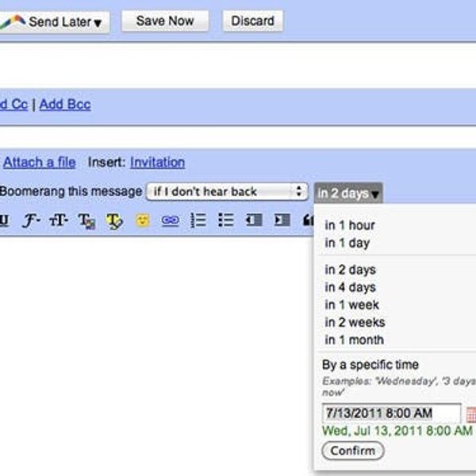Open the font size tool
The width and height of the screenshot is (476, 476).
coord(59,221)
